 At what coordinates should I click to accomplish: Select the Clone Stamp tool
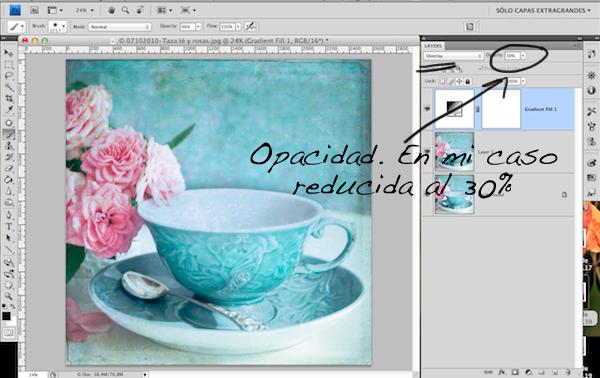8,146
